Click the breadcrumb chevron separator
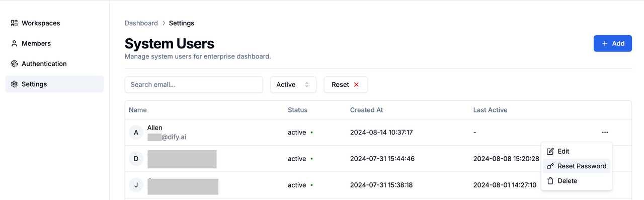644x200 pixels. click(164, 23)
